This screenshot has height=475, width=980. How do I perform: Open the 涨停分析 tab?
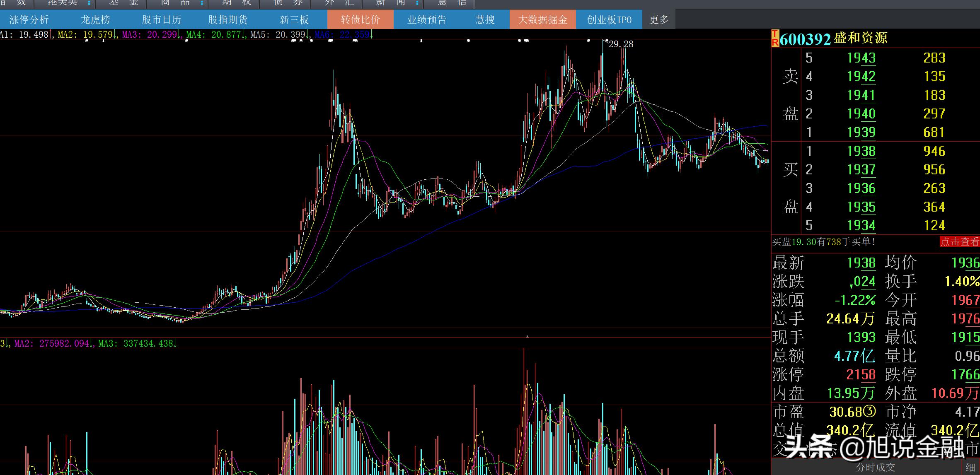29,19
